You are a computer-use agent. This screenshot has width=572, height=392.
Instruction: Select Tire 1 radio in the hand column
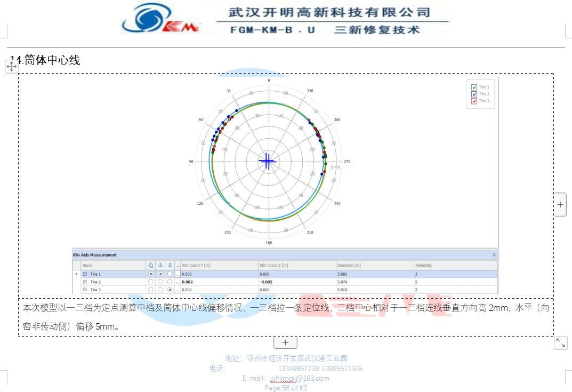[151, 274]
